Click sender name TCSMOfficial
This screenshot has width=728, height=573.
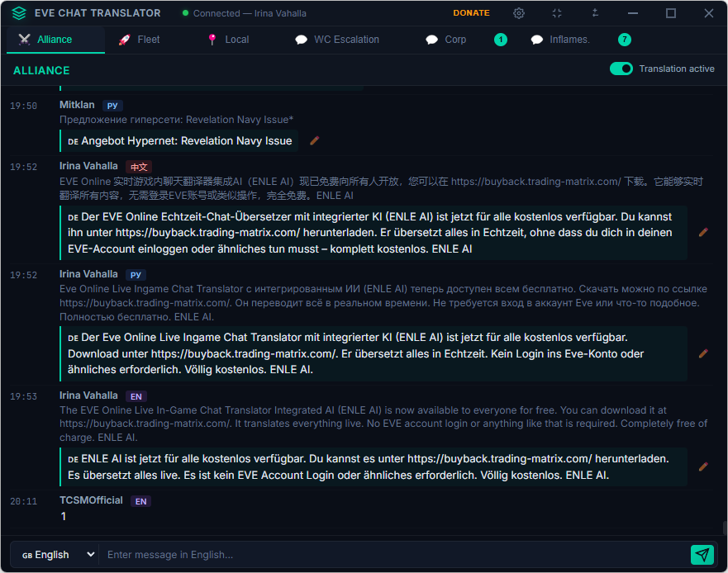[x=91, y=500]
